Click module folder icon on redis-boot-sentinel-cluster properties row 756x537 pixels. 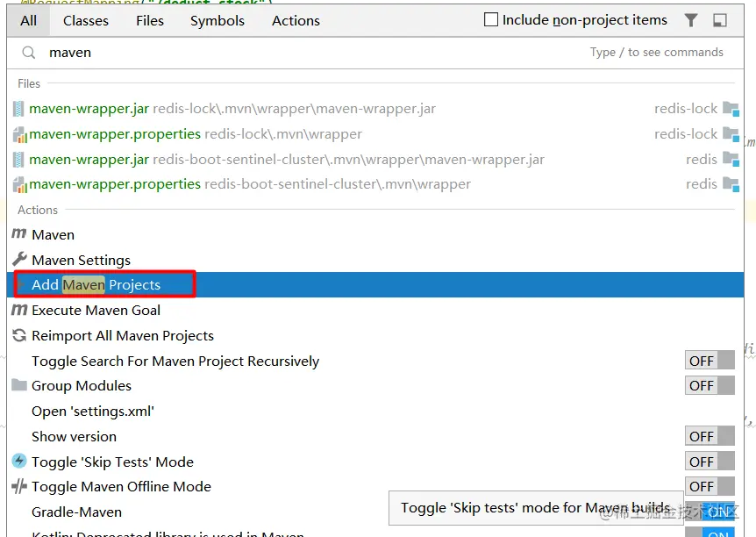pyautogui.click(x=731, y=185)
